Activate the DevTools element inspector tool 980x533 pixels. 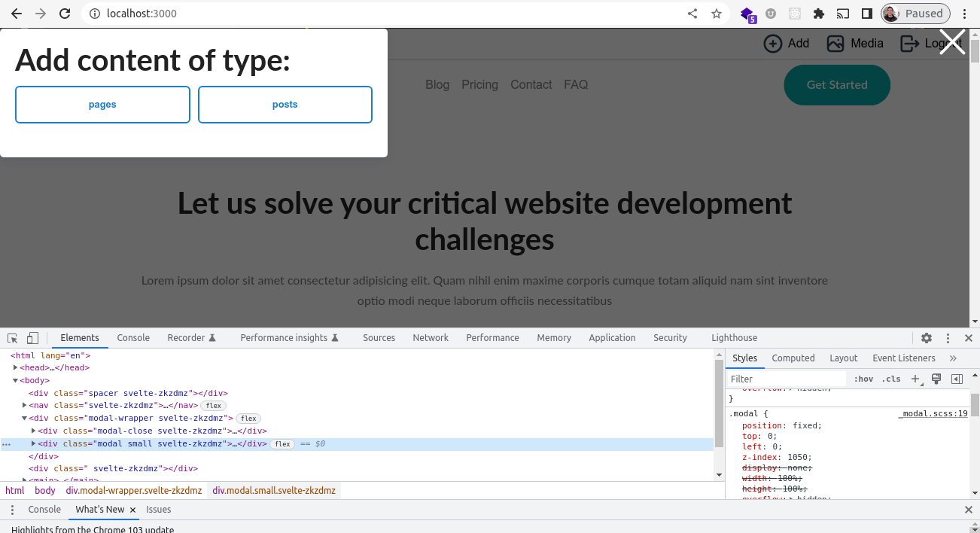click(13, 338)
